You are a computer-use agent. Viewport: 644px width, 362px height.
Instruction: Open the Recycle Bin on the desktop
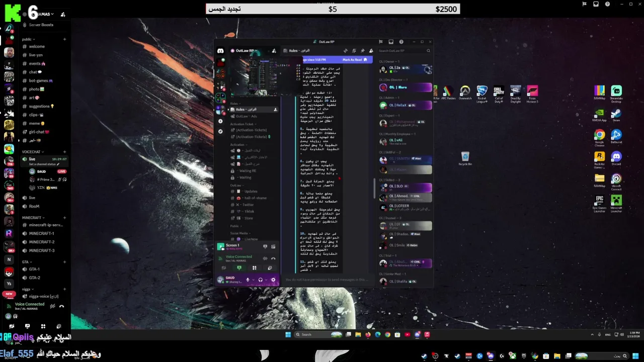465,159
